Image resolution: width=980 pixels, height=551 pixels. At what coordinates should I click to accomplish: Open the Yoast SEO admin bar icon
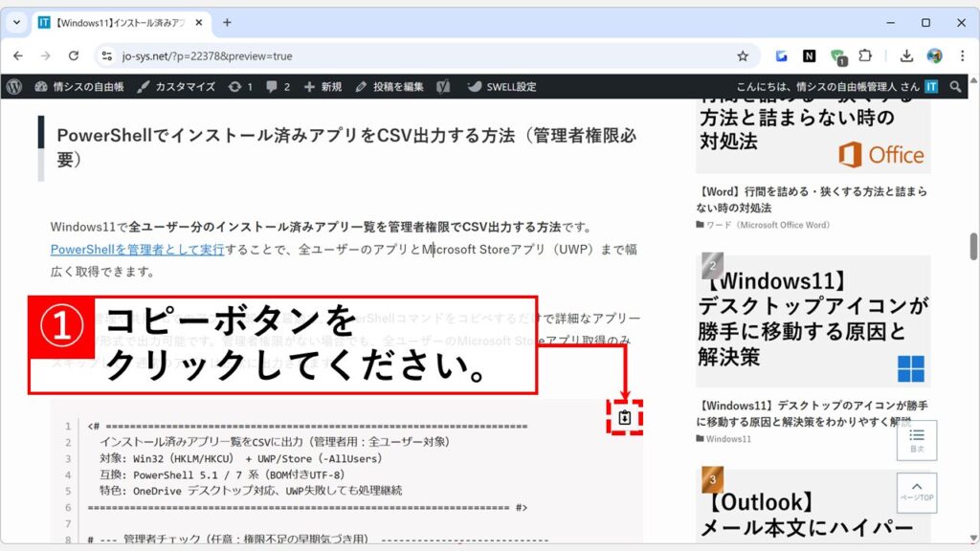(443, 86)
